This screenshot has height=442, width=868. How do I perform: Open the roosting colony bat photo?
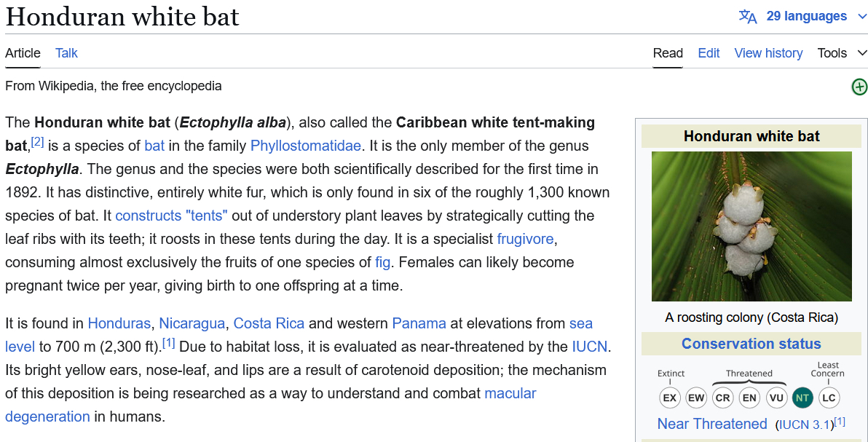click(751, 226)
